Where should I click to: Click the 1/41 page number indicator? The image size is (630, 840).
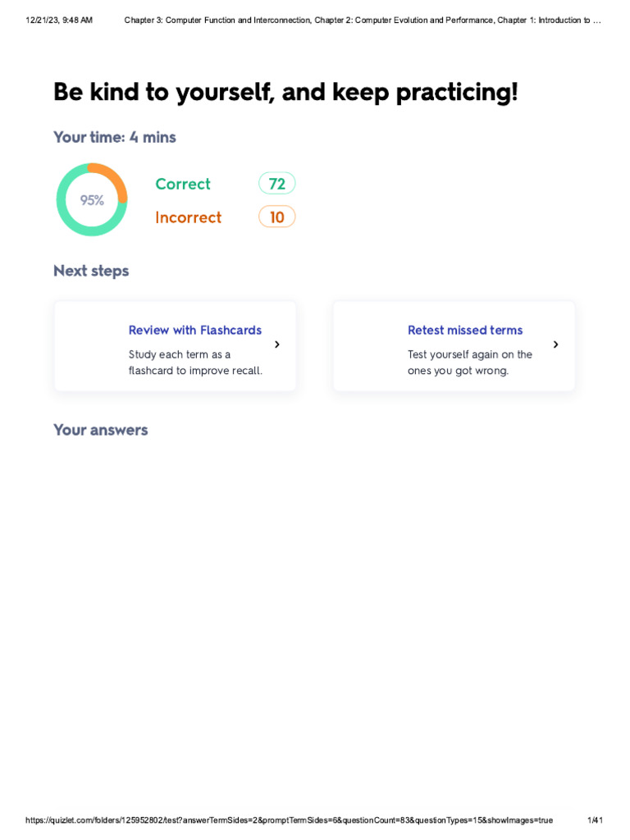tap(596, 820)
